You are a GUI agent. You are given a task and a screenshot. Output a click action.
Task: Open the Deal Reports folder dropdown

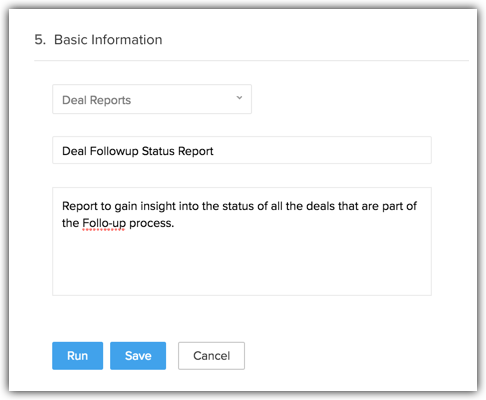[152, 99]
